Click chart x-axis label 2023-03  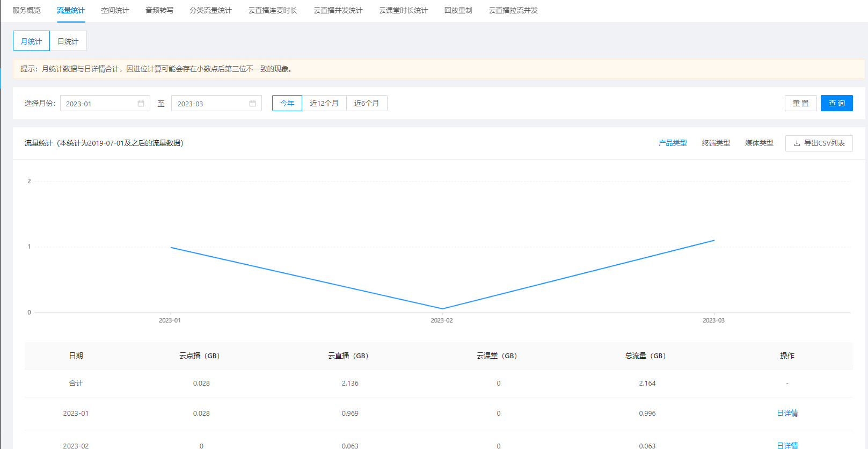713,320
